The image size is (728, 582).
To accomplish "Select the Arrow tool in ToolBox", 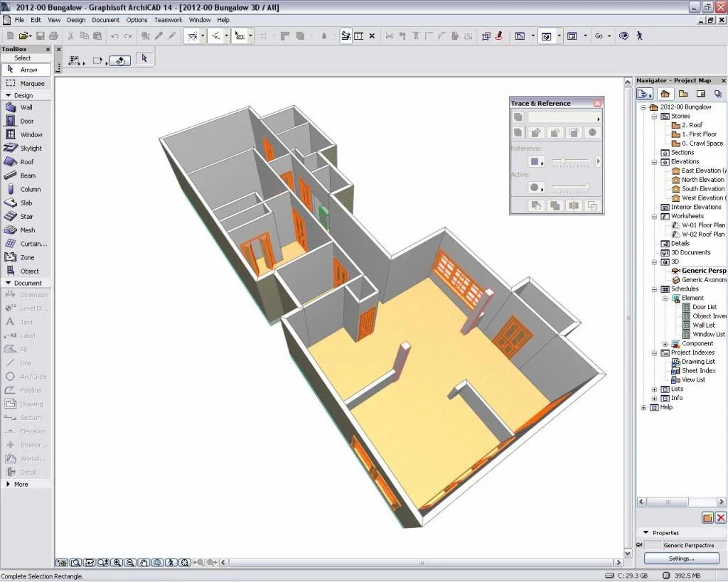I will pos(26,70).
